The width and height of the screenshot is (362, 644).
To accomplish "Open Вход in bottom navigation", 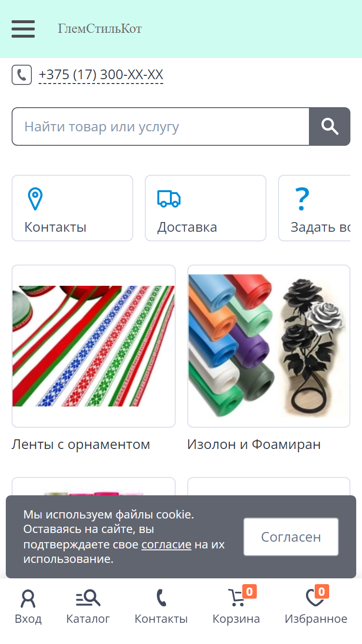I will [28, 607].
